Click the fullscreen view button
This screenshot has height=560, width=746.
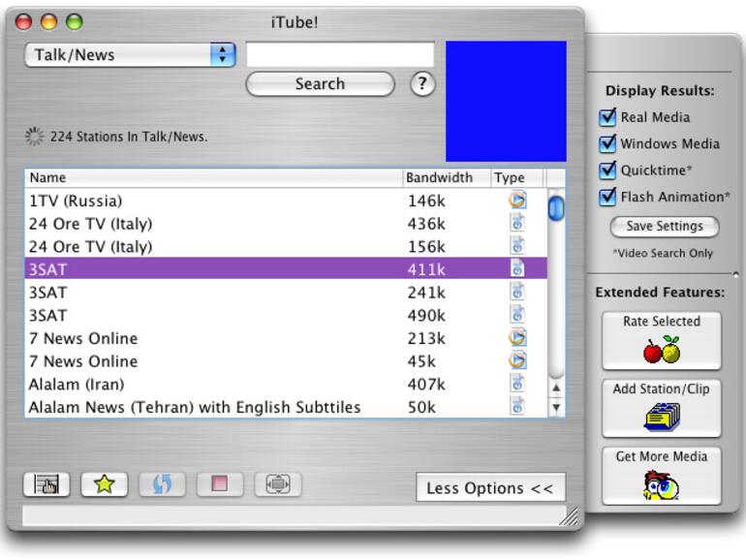click(278, 484)
